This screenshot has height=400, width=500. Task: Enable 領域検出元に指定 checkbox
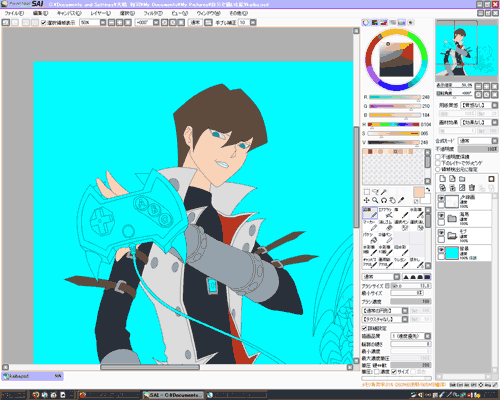[x=438, y=169]
